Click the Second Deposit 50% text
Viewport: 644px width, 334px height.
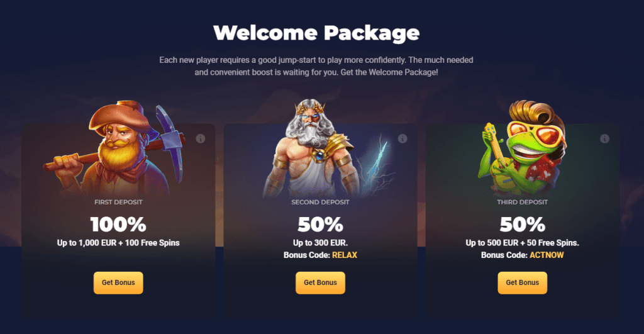pyautogui.click(x=320, y=225)
